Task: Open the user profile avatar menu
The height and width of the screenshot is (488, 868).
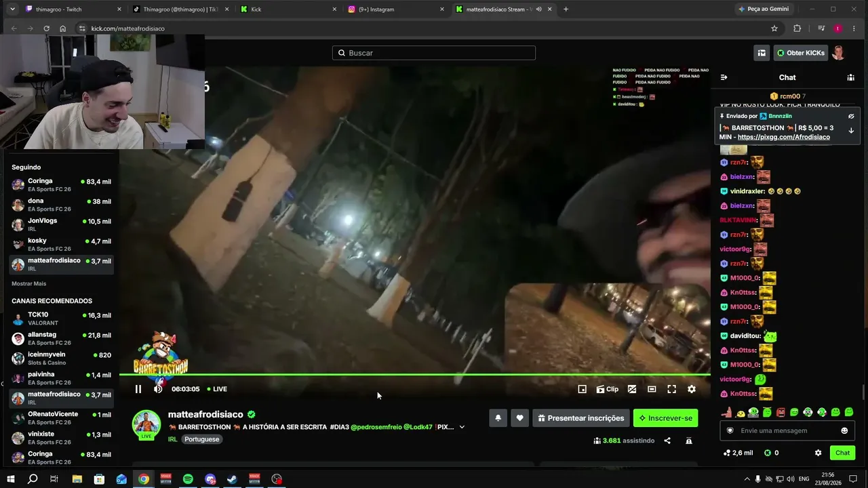Action: (839, 53)
